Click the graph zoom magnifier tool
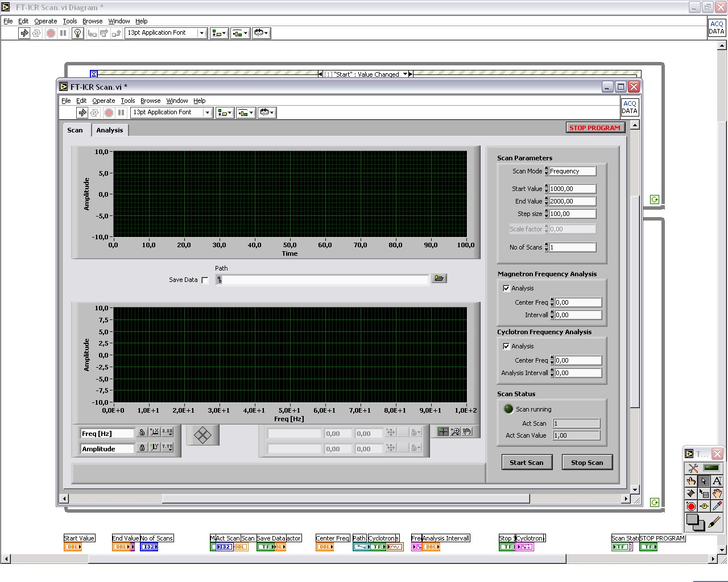728x582 pixels. pyautogui.click(x=455, y=432)
